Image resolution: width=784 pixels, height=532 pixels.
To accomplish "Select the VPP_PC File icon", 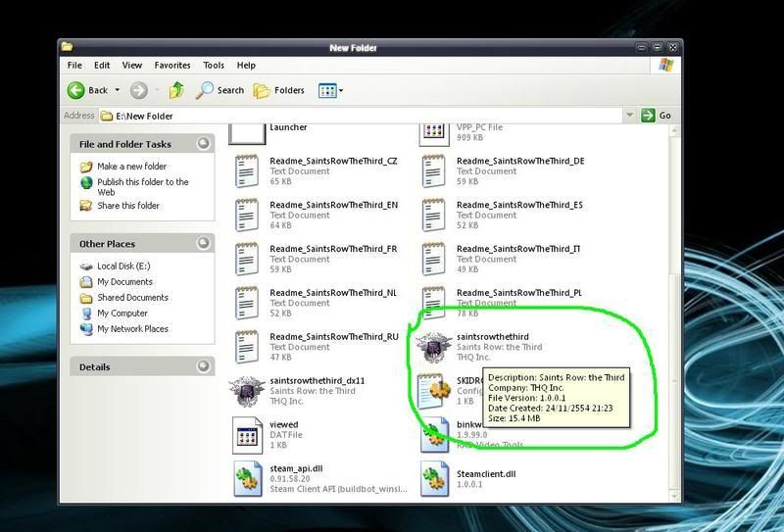I will pyautogui.click(x=434, y=134).
